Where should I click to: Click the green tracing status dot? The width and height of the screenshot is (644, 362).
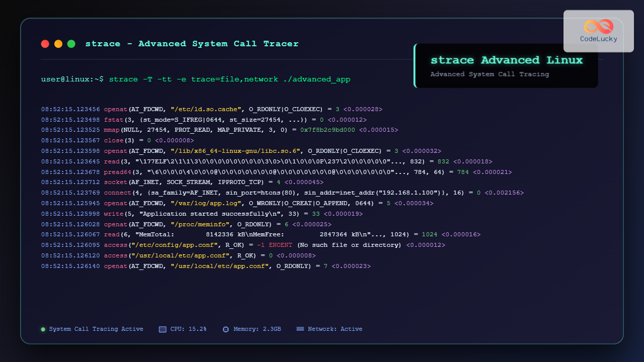coord(43,329)
